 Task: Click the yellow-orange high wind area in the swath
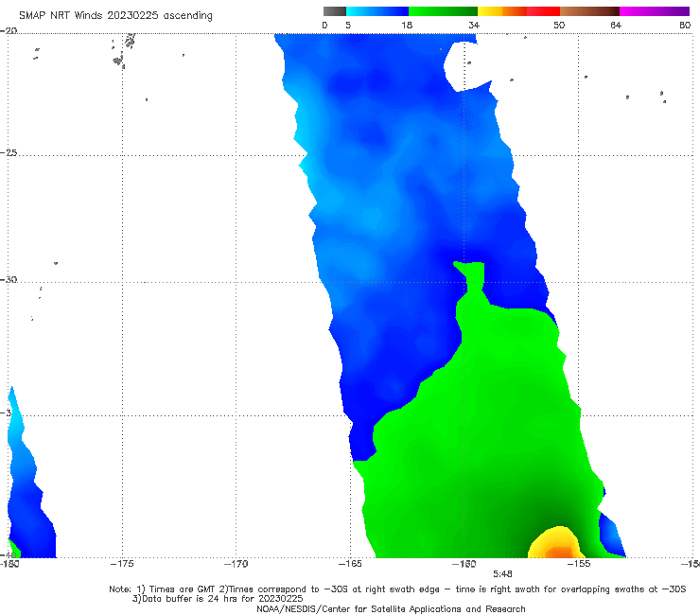[555, 543]
